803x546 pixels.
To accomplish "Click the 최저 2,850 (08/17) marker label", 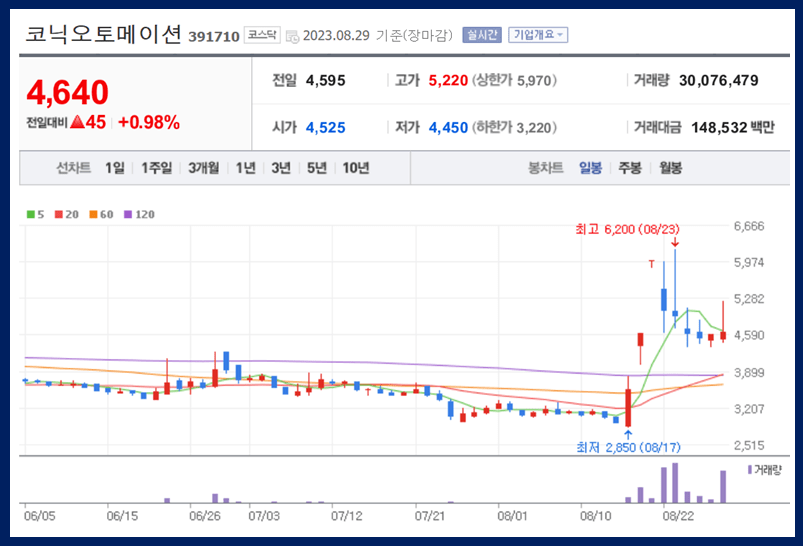I will (628, 448).
